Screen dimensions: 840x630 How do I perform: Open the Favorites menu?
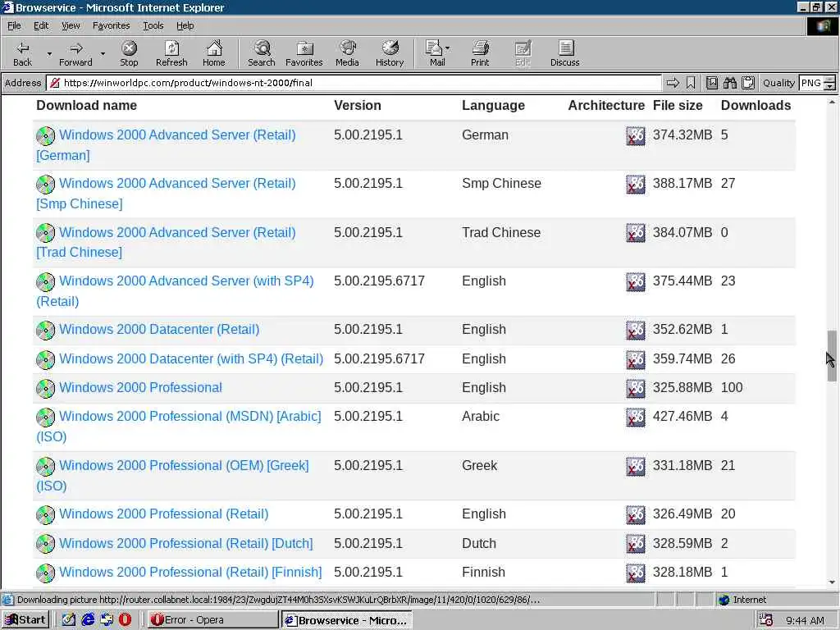click(x=111, y=25)
